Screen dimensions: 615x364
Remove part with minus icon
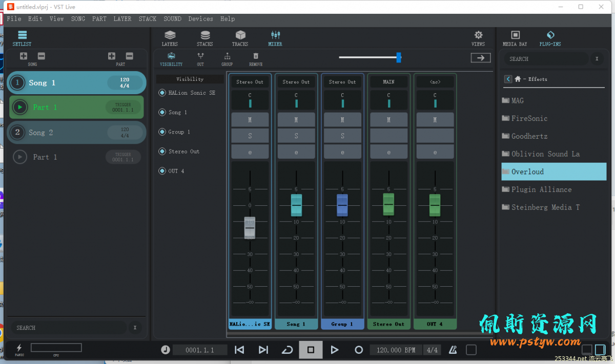[x=130, y=56]
